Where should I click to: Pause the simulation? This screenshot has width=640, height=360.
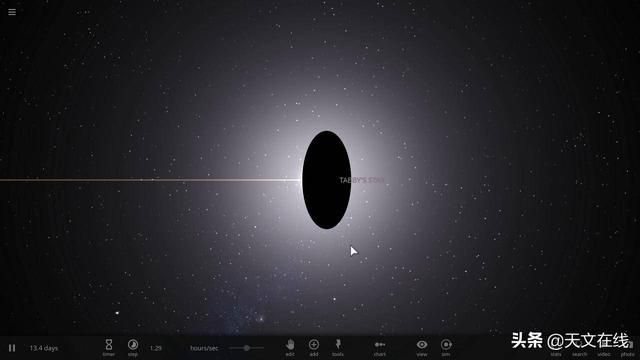pyautogui.click(x=12, y=348)
